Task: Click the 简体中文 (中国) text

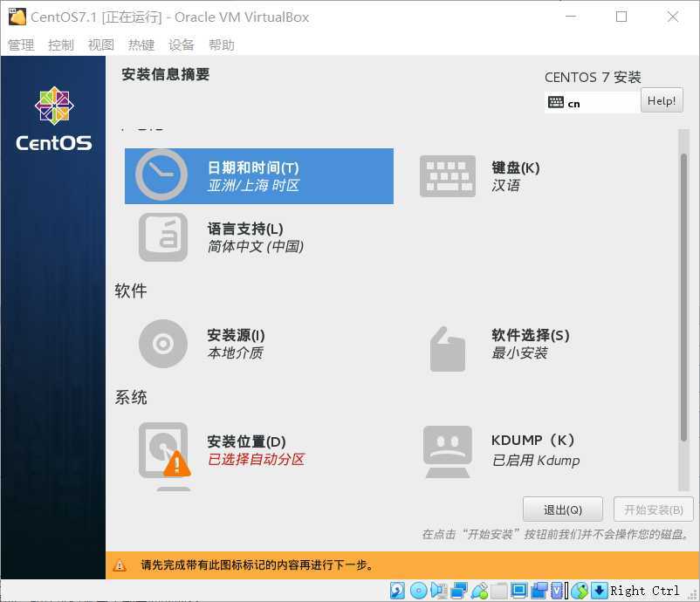Action: tap(256, 246)
